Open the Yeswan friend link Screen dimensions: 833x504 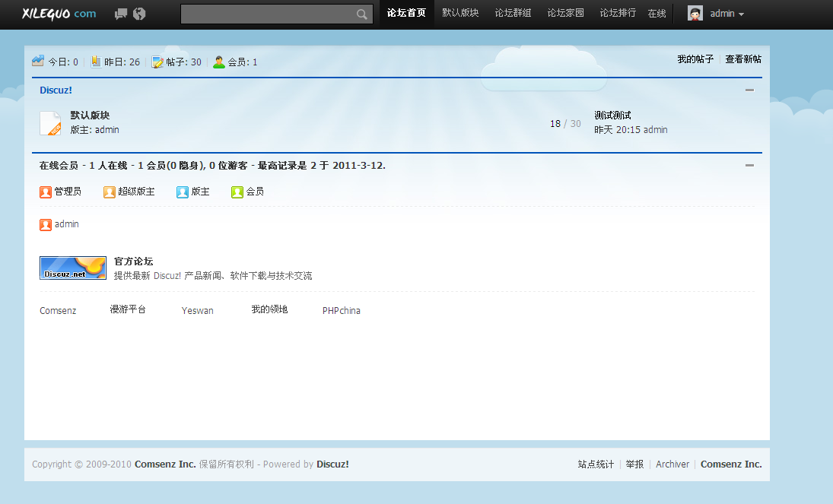point(198,311)
